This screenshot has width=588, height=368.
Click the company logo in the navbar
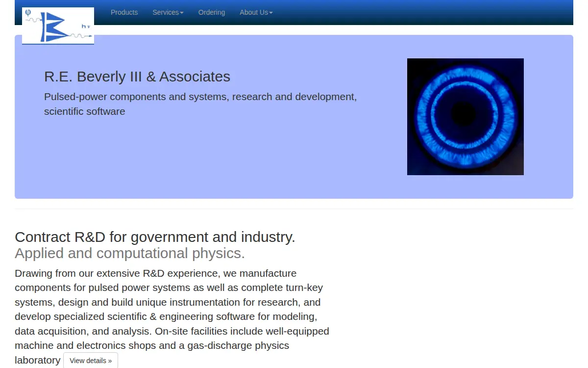(58, 26)
